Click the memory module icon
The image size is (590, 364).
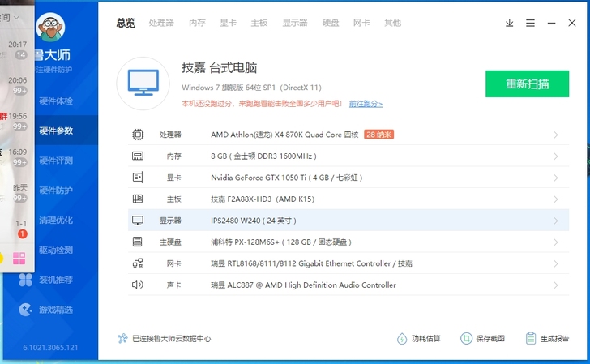138,156
